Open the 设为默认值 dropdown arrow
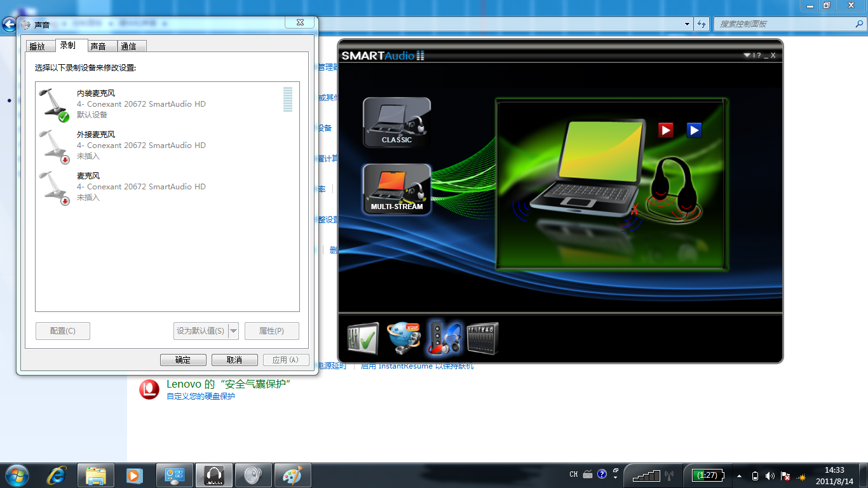Screen dimensions: 868x488 tap(233, 331)
